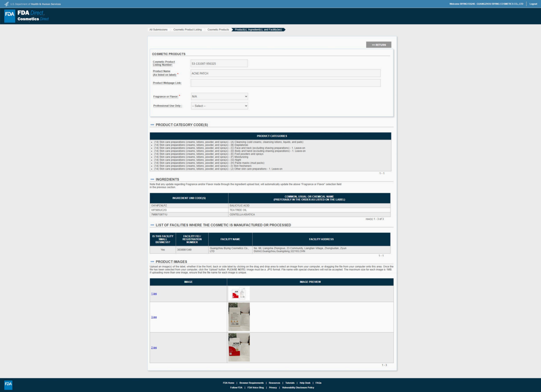Click Logout in top bar

pyautogui.click(x=533, y=4)
